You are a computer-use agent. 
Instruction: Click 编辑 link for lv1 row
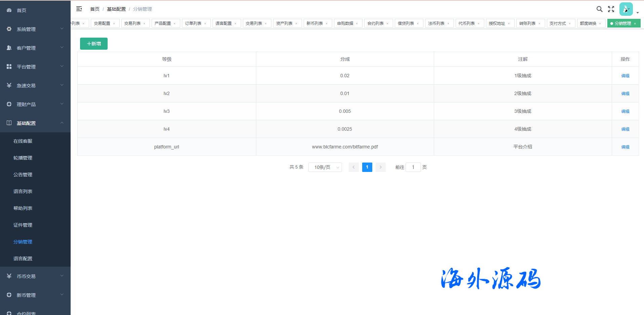pos(625,76)
